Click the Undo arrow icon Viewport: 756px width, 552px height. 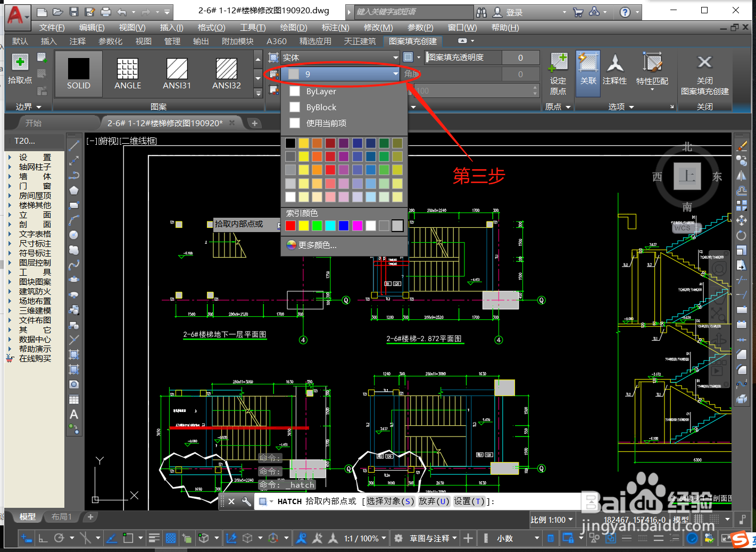(122, 12)
